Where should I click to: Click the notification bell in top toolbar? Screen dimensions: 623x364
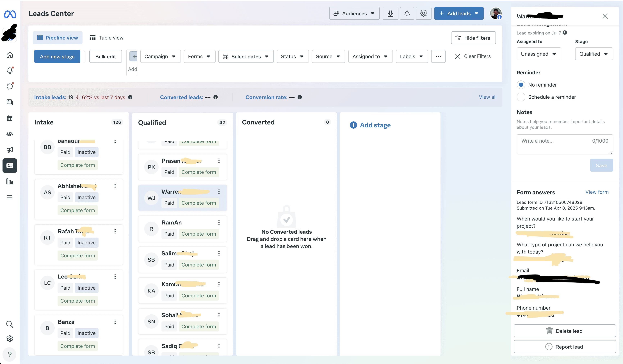(x=407, y=13)
